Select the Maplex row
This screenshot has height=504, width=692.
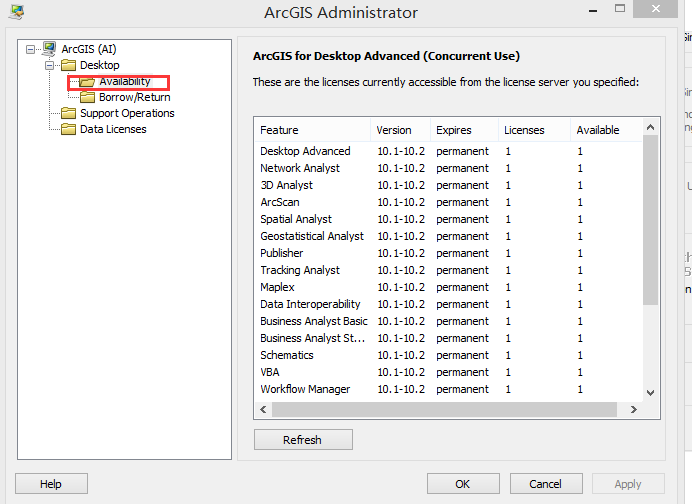(448, 287)
